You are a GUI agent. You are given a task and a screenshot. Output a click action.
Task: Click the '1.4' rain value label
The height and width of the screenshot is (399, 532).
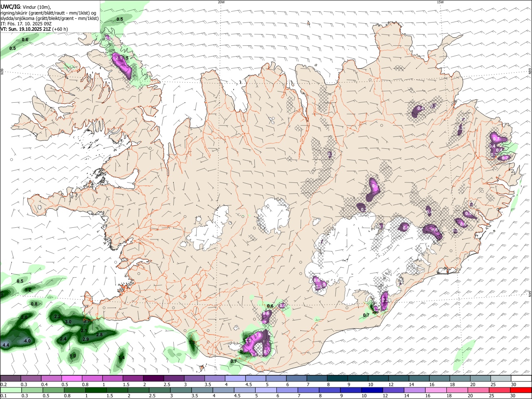coord(121,357)
